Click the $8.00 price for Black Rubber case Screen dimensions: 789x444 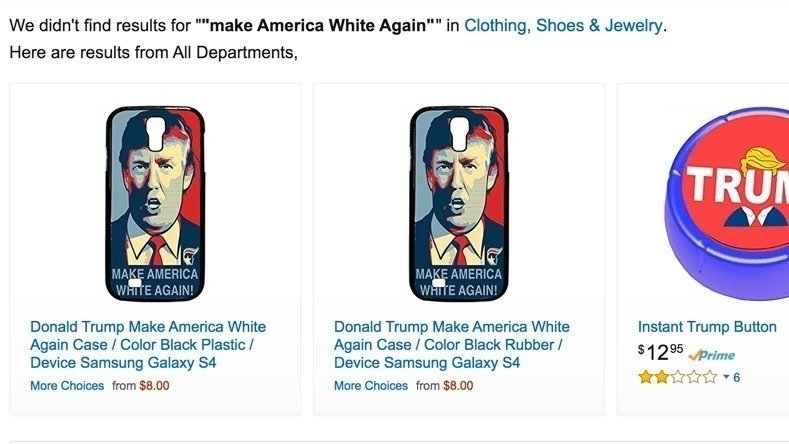click(x=458, y=386)
